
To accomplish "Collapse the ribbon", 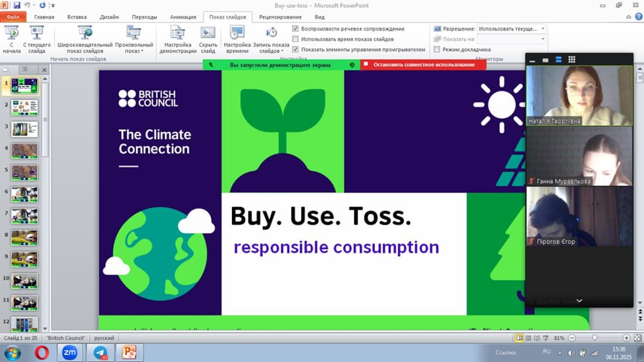I will point(628,17).
